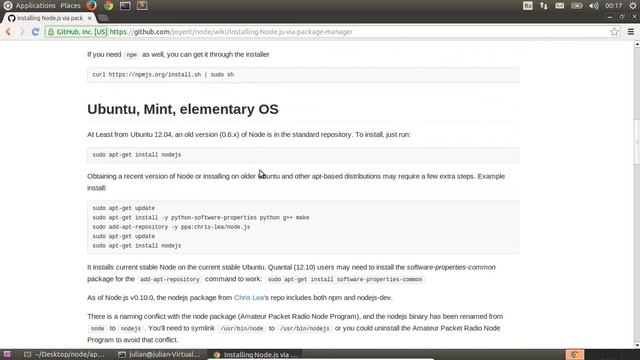Viewport: 640px width, 360px height.
Task: Switch to julian@julian-Virtual terminal taskbar window
Action: coord(159,354)
